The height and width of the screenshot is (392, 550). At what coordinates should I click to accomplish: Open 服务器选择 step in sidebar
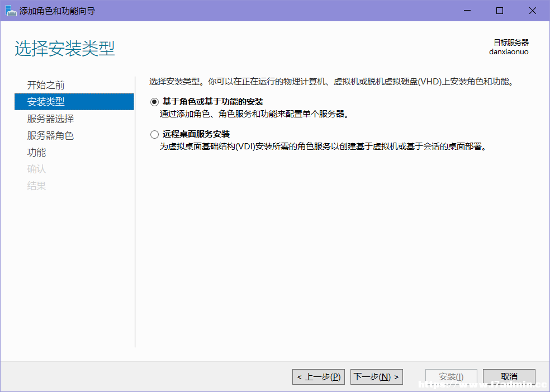(50, 119)
